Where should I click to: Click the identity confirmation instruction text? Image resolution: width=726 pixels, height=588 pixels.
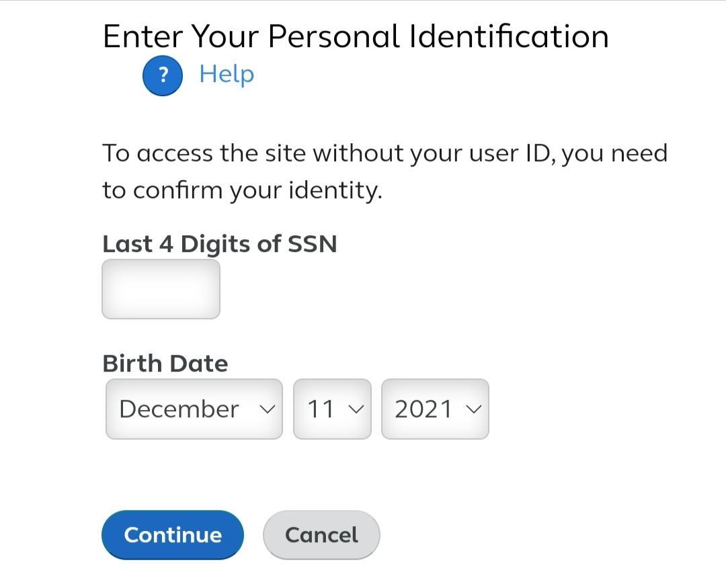coord(385,171)
